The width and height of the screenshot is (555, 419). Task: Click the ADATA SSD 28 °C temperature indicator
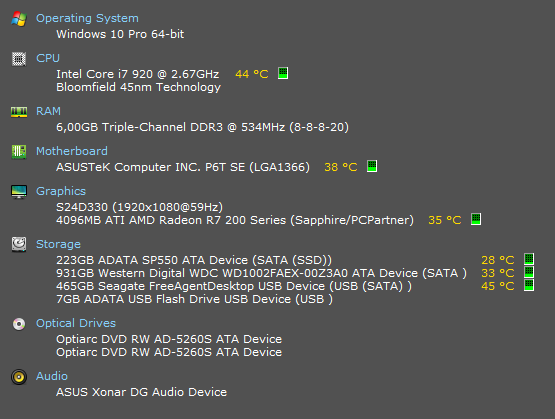click(x=529, y=259)
